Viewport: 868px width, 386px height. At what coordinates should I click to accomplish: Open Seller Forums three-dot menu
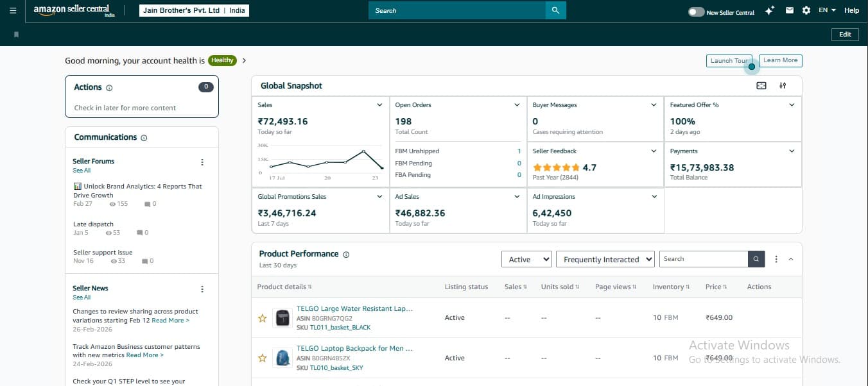click(202, 162)
